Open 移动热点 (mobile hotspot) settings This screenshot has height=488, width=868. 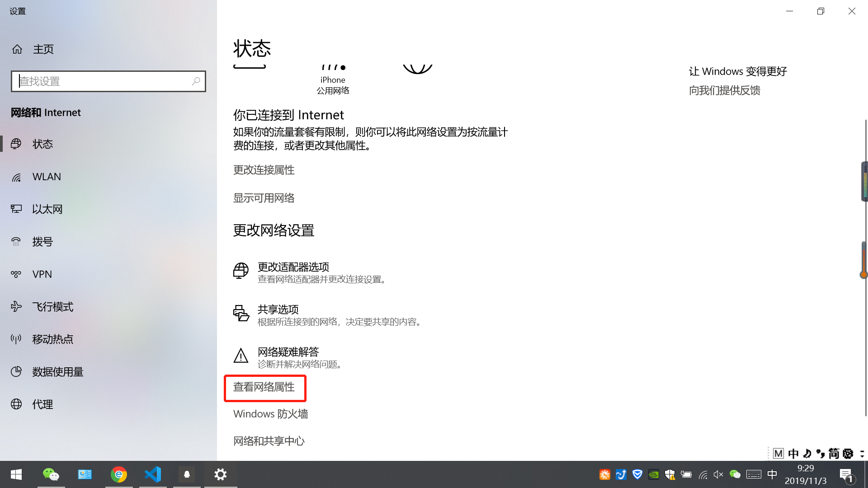[x=52, y=339]
